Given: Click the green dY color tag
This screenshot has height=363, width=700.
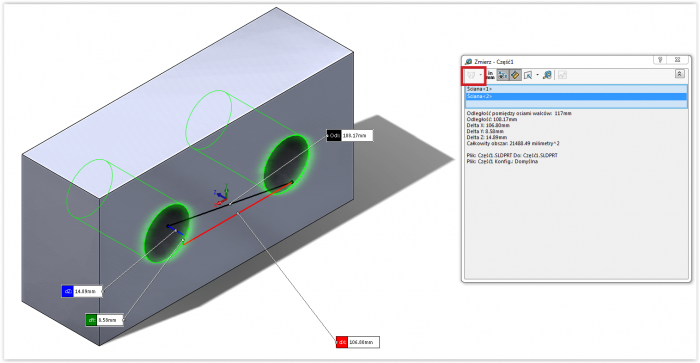Looking at the screenshot, I should click(x=92, y=320).
